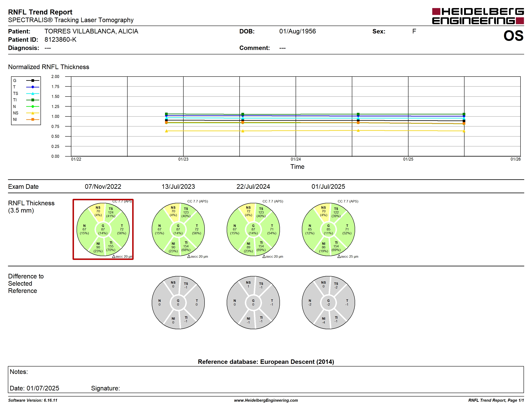The image size is (532, 411).
Task: Click the TI dark green square legend marker
Action: tap(33, 100)
